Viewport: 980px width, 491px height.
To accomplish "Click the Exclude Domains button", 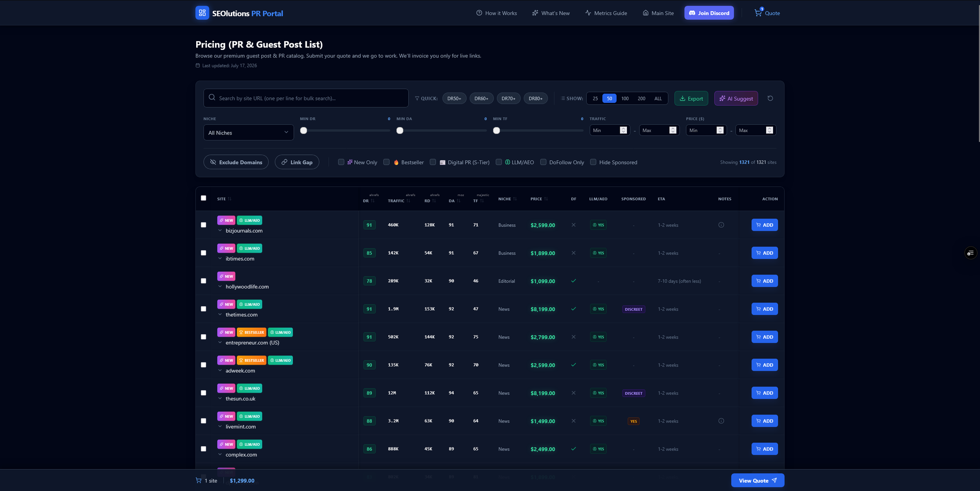I will (x=236, y=162).
